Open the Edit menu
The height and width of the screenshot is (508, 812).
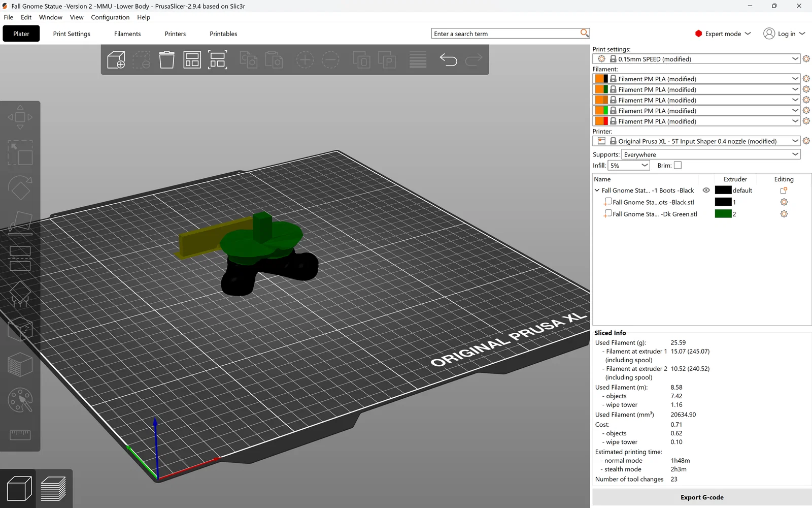(x=26, y=17)
